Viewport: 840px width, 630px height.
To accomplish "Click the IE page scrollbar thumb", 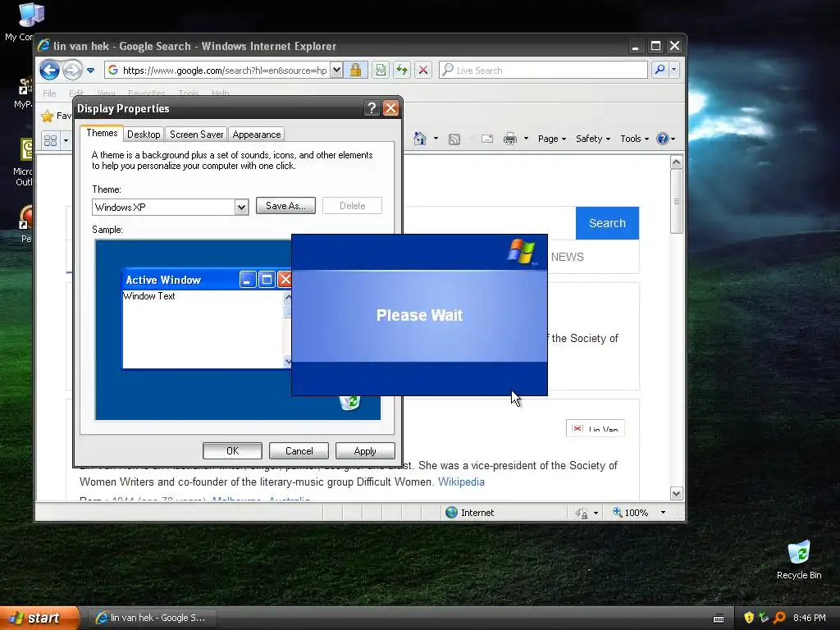I will (677, 202).
